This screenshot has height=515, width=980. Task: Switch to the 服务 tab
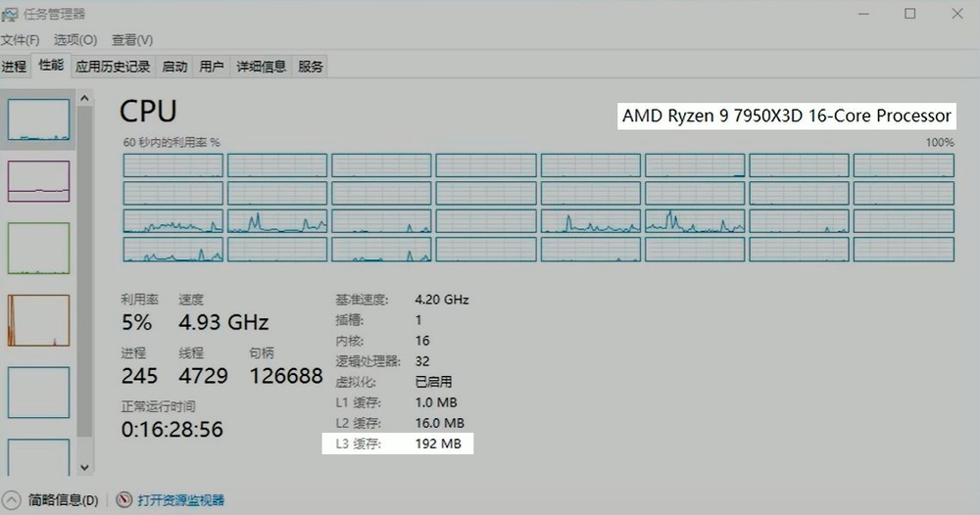click(311, 67)
